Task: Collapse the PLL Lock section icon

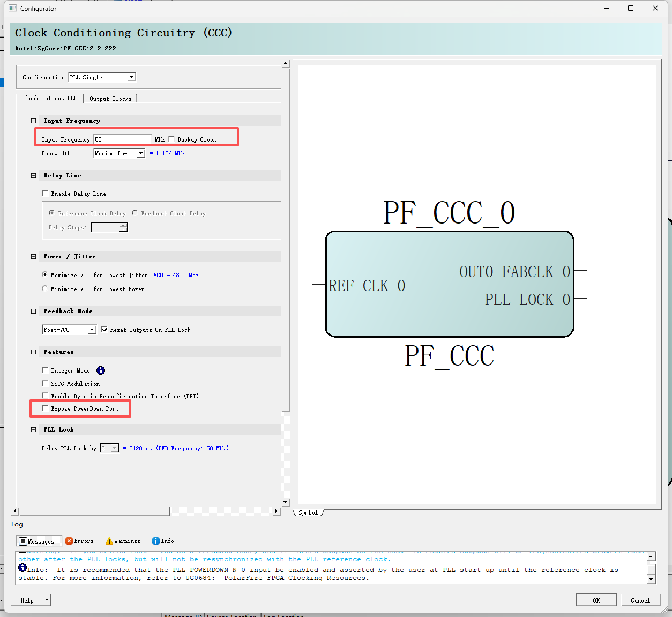Action: pyautogui.click(x=33, y=430)
